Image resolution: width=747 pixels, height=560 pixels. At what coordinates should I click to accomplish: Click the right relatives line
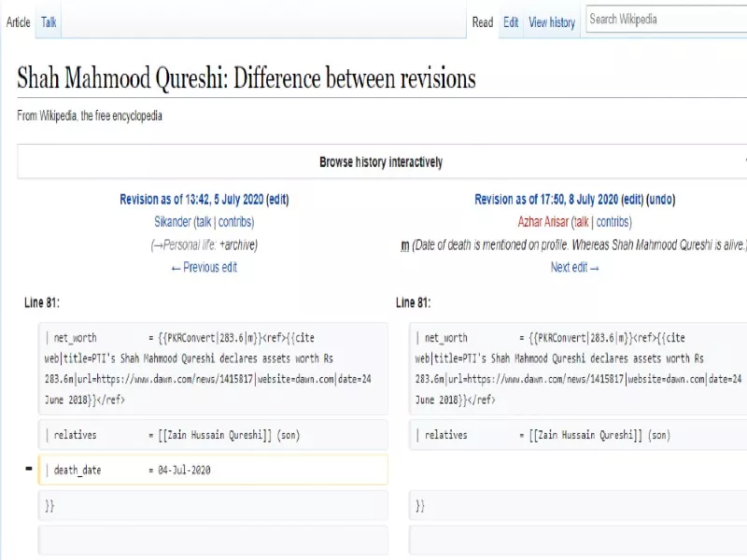point(578,435)
